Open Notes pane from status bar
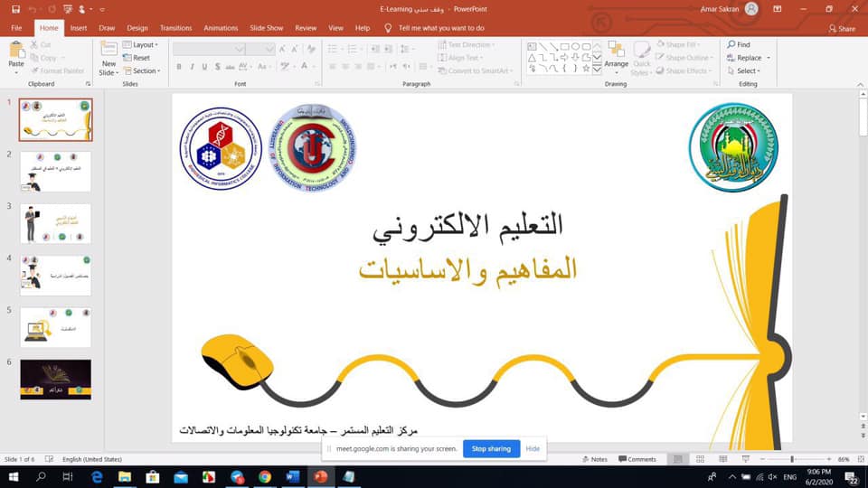 coord(595,459)
